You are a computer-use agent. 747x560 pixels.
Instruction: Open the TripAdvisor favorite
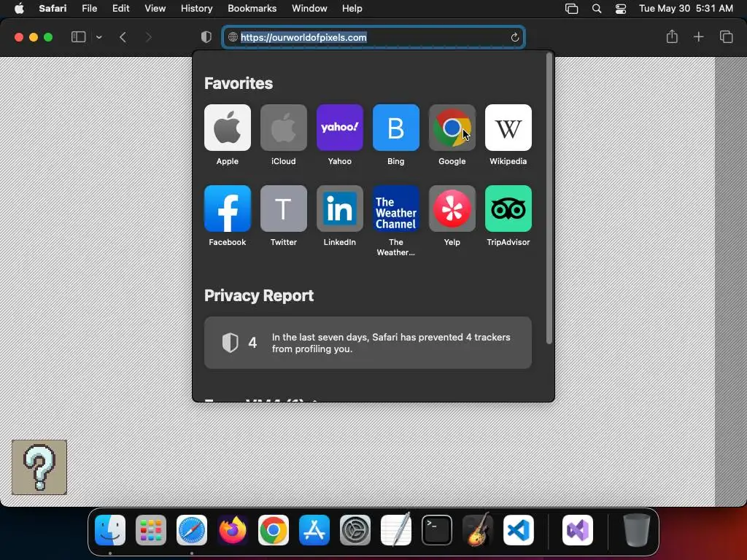tap(508, 209)
